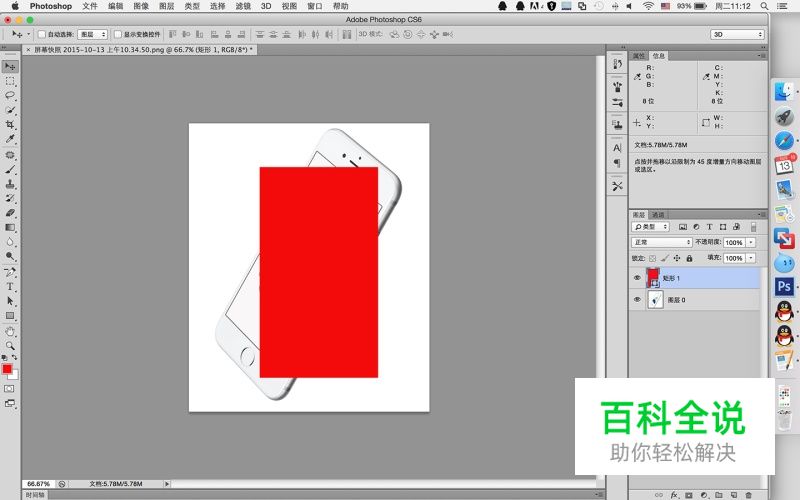Open the 图层 auto-select target dropdown
800x500 pixels.
click(x=93, y=34)
